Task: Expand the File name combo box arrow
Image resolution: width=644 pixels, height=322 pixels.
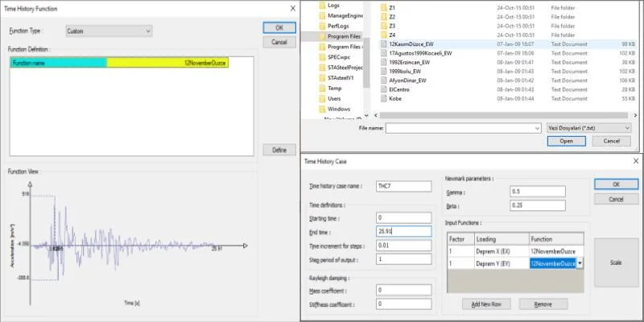Action: click(537, 129)
